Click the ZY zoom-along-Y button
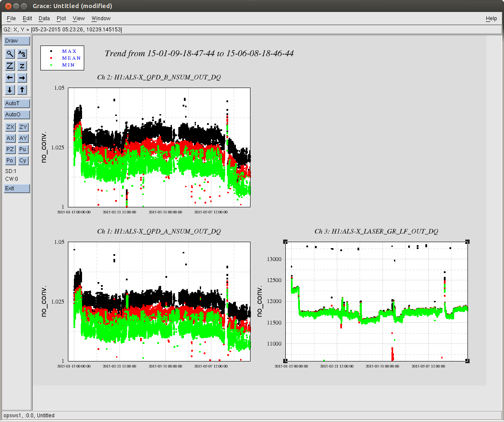 (x=23, y=127)
